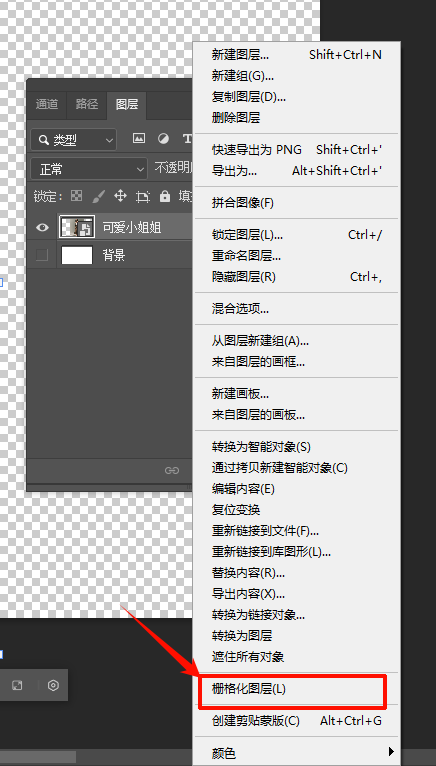Click 编辑内容(E) menu item
The height and width of the screenshot is (766, 436).
click(297, 489)
